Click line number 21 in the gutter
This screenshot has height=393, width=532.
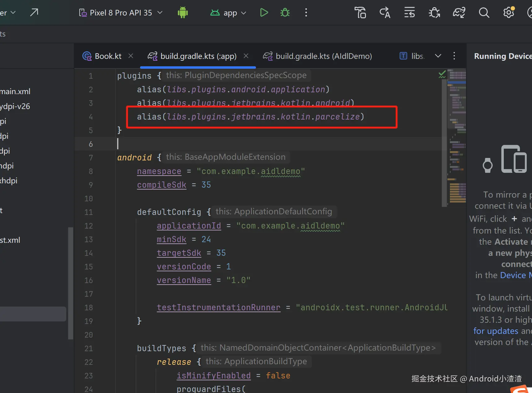tap(89, 348)
